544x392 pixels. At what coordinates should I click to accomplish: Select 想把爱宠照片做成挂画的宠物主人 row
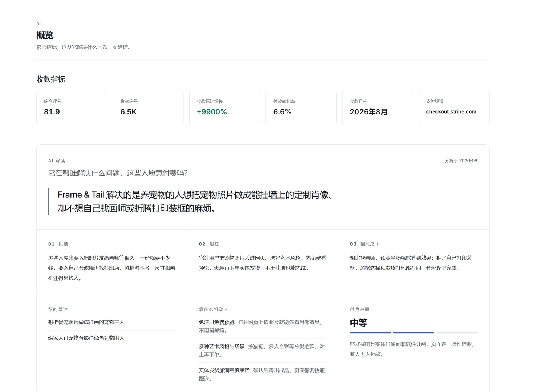point(112,322)
